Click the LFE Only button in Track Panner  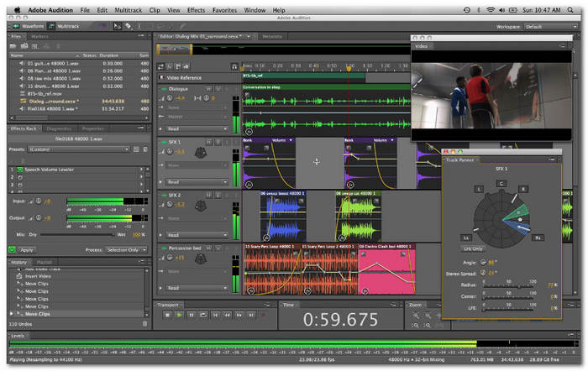(x=472, y=248)
